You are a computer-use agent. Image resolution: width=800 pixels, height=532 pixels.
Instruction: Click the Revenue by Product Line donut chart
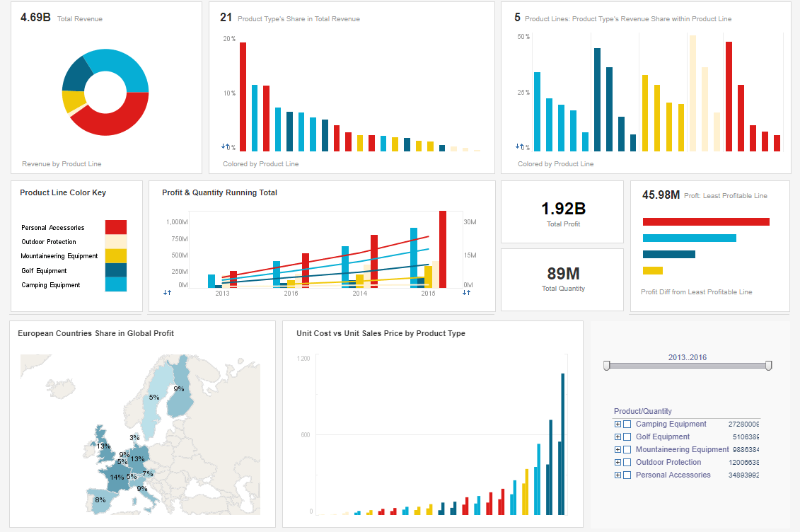[105, 92]
